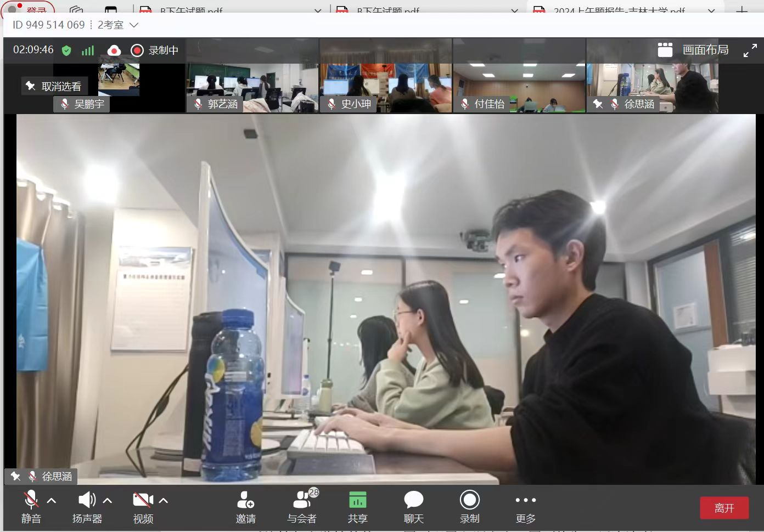Expand meeting info dropdown beside 2考室
764x532 pixels.
click(133, 25)
